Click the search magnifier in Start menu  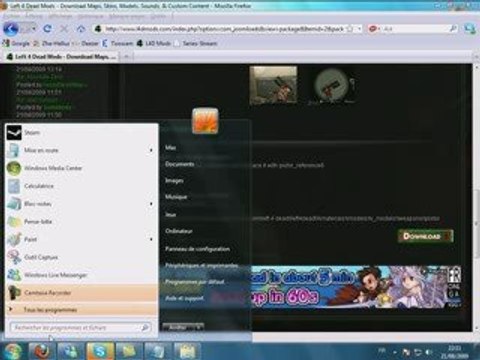click(145, 328)
